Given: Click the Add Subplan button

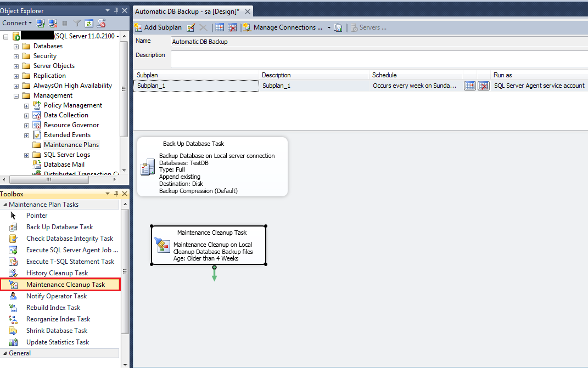Looking at the screenshot, I should [158, 27].
